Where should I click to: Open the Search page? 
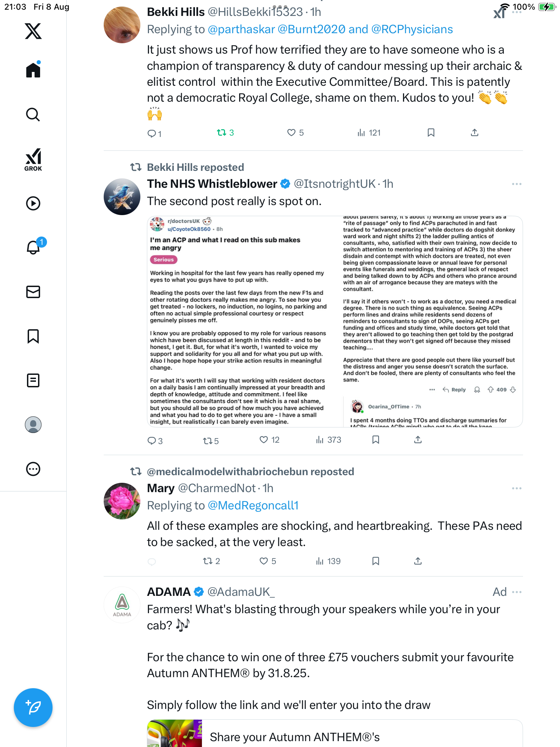tap(33, 114)
